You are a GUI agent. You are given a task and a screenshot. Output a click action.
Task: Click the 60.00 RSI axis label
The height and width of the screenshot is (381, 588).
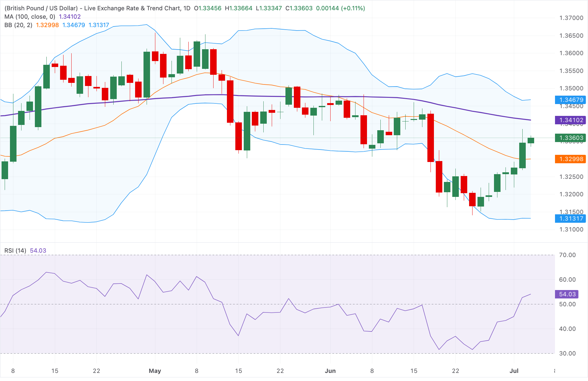[567, 279]
